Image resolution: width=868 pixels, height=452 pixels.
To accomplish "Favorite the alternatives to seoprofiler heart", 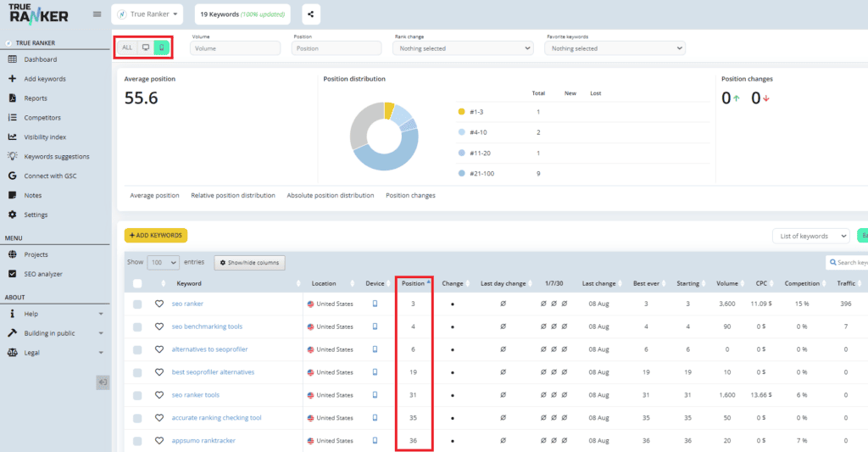I will (159, 349).
